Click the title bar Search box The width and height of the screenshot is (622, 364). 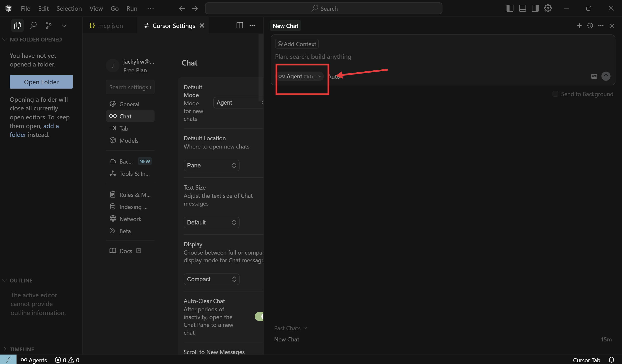coord(323,8)
